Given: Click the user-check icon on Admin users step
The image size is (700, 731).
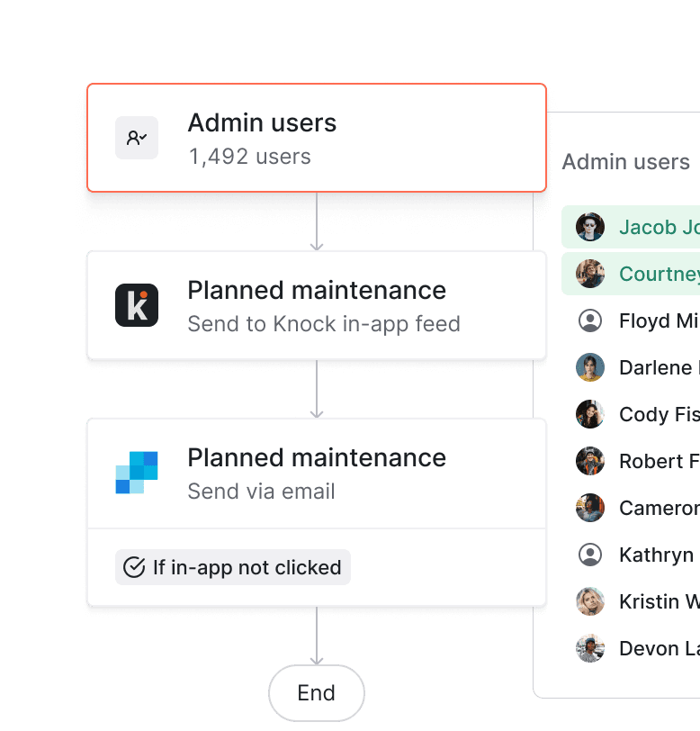Looking at the screenshot, I should click(137, 137).
